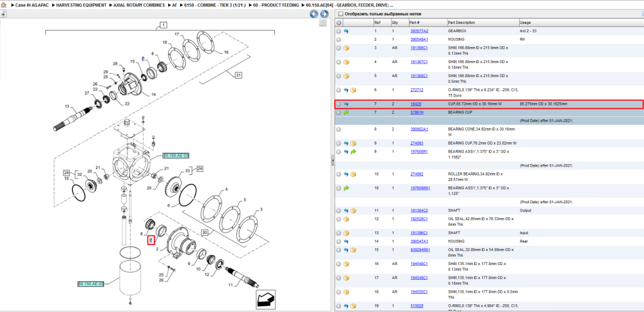The height and width of the screenshot is (312, 644).
Task: Open part number link 510828
Action: [x=417, y=306]
